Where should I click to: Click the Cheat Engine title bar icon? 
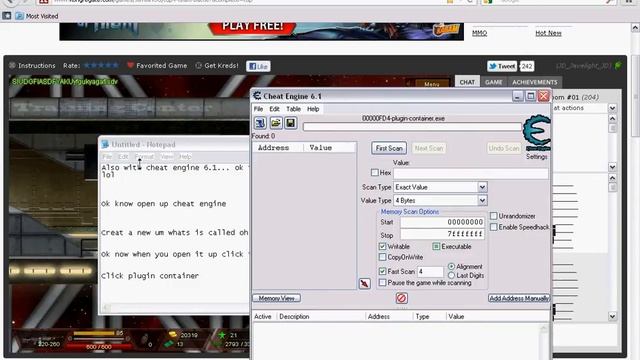point(257,96)
